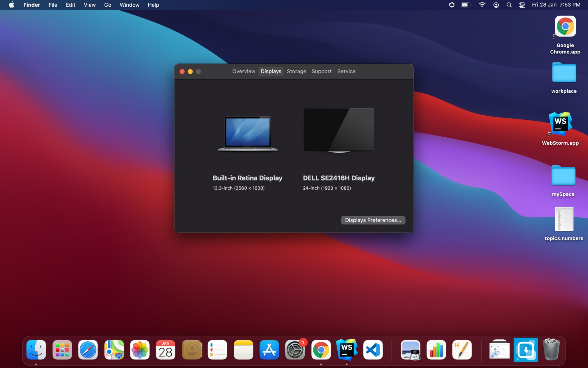This screenshot has height=368, width=588.
Task: Open WebStorm from the dock
Action: coord(346,350)
